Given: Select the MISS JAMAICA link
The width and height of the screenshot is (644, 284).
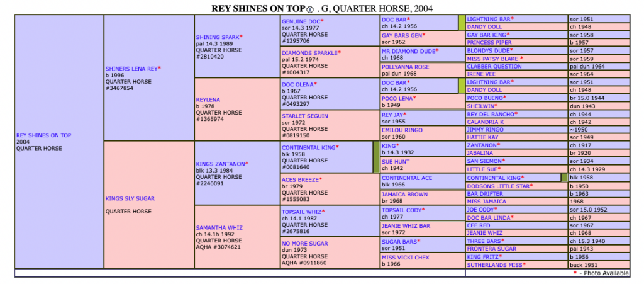Looking at the screenshot, I should (x=486, y=202).
